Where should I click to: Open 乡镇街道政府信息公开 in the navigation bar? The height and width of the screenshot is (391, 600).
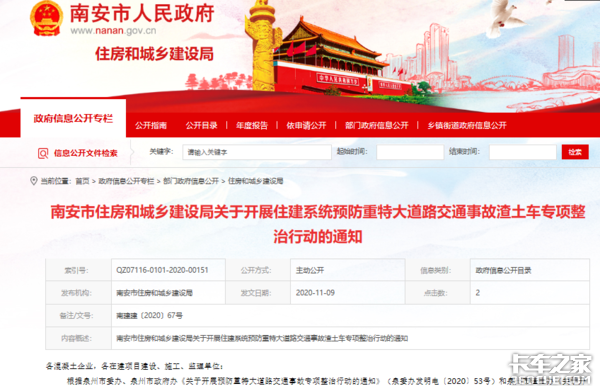click(x=467, y=125)
